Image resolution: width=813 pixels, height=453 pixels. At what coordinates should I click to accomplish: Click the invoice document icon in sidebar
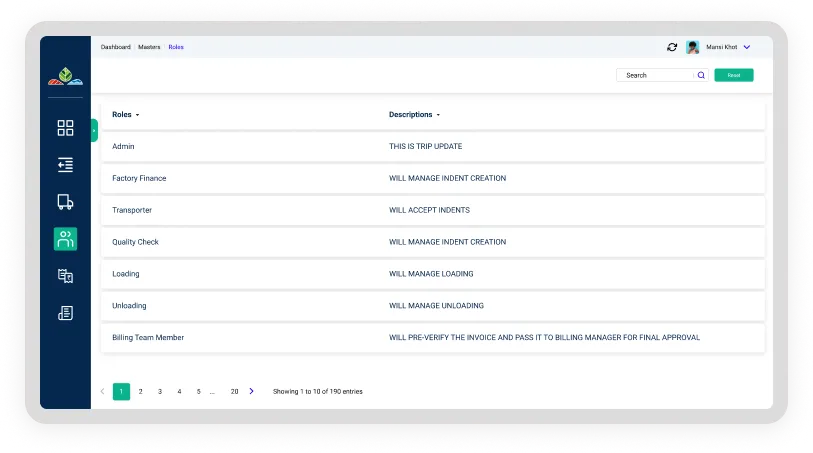pyautogui.click(x=65, y=313)
